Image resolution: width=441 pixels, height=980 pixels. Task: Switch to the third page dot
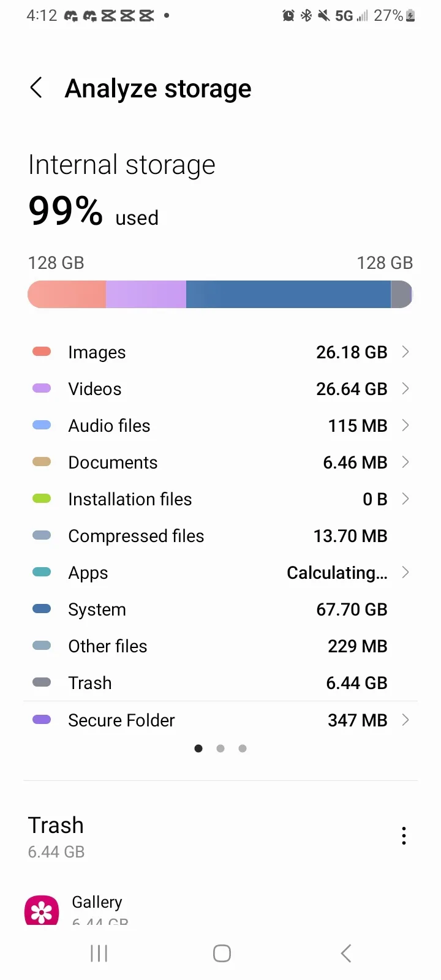(x=243, y=748)
